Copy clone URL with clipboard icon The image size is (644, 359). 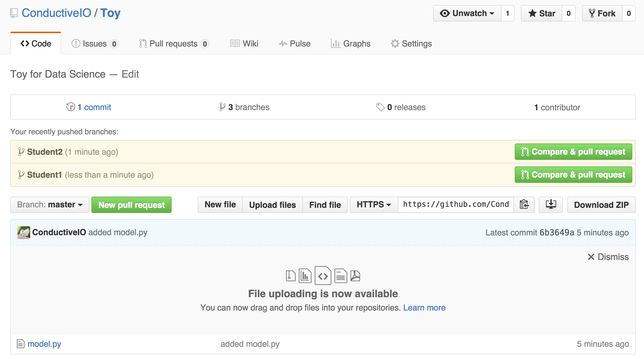pyautogui.click(x=524, y=205)
